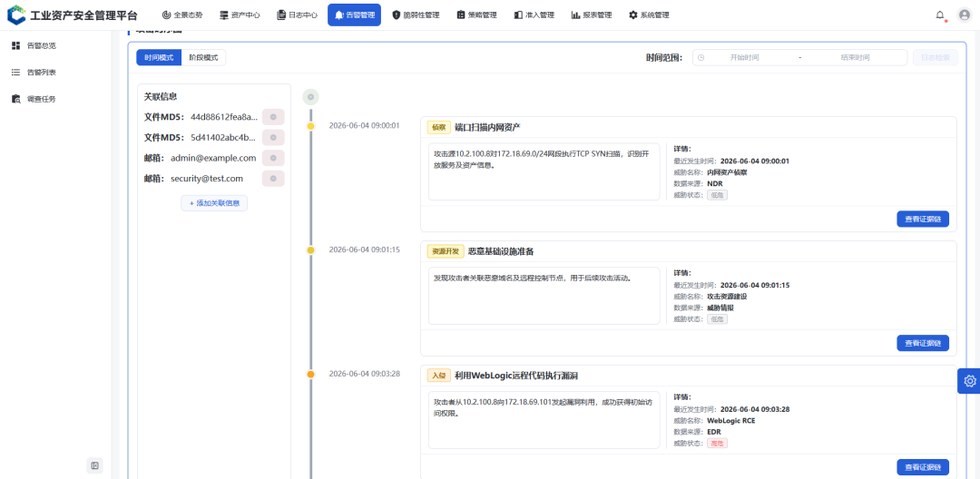Click the security@test.com text
The image size is (980, 479).
coord(207,179)
